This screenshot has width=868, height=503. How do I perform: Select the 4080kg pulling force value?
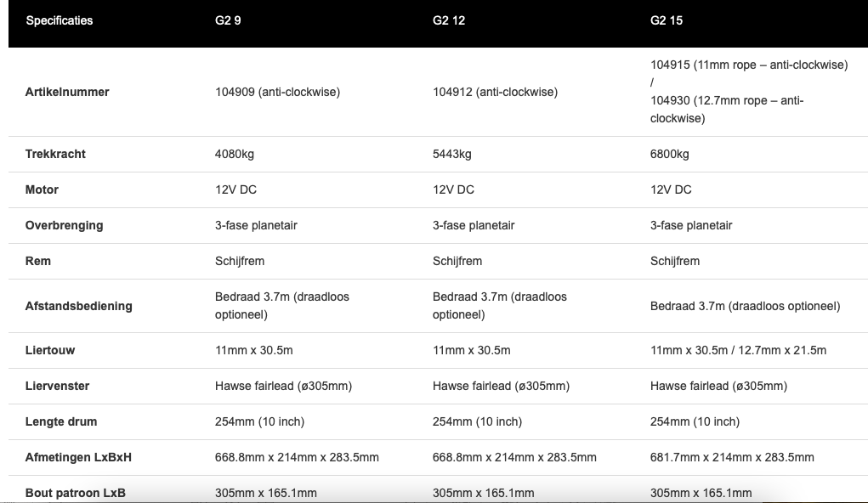pos(235,154)
